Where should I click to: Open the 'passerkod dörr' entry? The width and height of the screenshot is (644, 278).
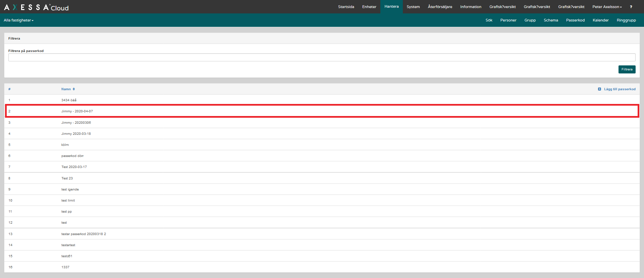click(322, 156)
